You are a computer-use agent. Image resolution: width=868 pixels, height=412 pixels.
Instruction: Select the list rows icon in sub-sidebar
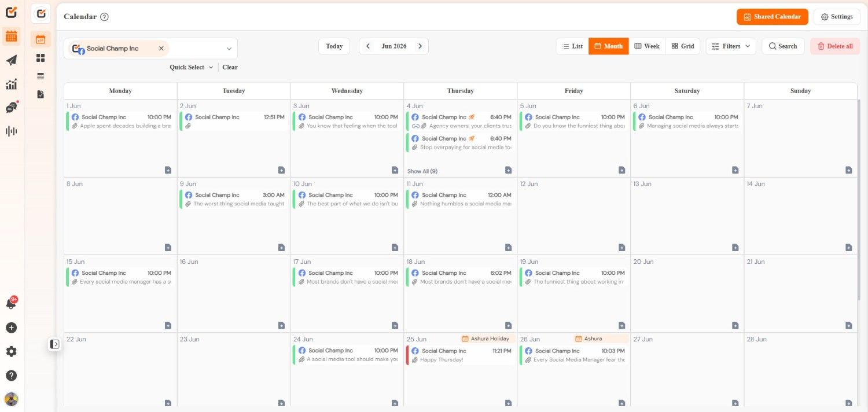click(41, 76)
